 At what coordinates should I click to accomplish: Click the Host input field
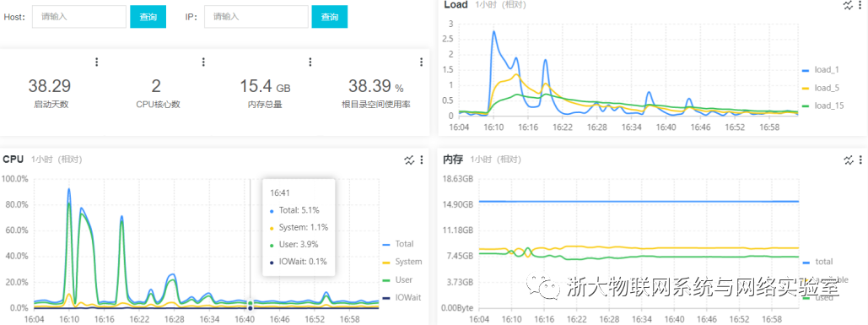click(79, 17)
